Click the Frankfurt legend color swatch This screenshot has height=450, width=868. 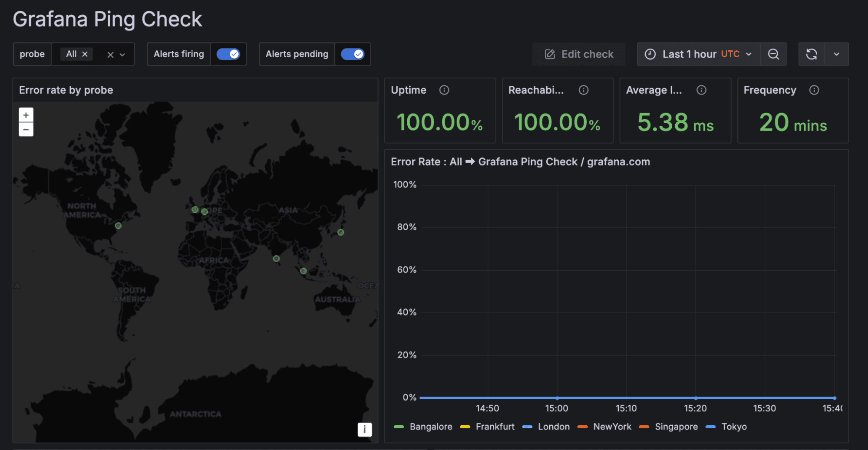[465, 427]
